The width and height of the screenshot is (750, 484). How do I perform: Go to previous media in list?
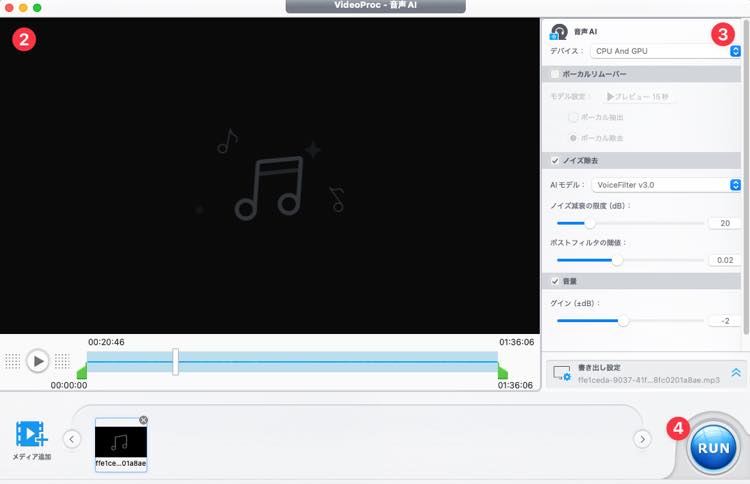pyautogui.click(x=72, y=439)
